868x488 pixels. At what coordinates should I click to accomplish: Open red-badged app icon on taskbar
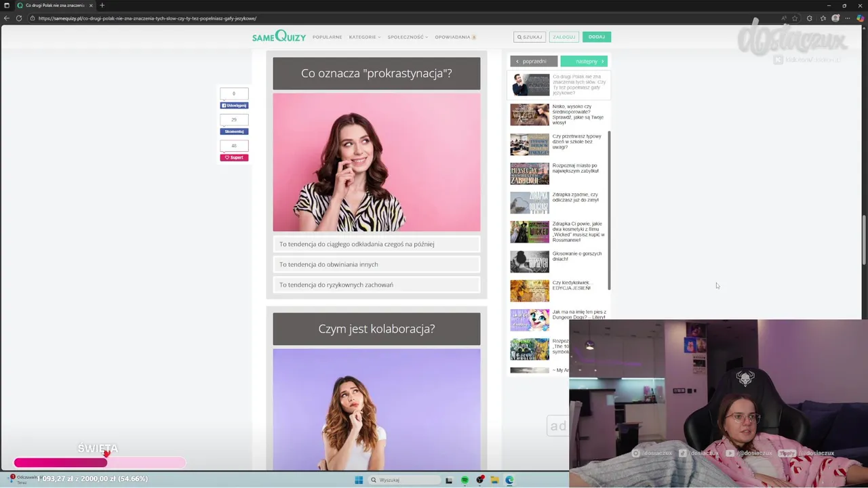coord(480,480)
